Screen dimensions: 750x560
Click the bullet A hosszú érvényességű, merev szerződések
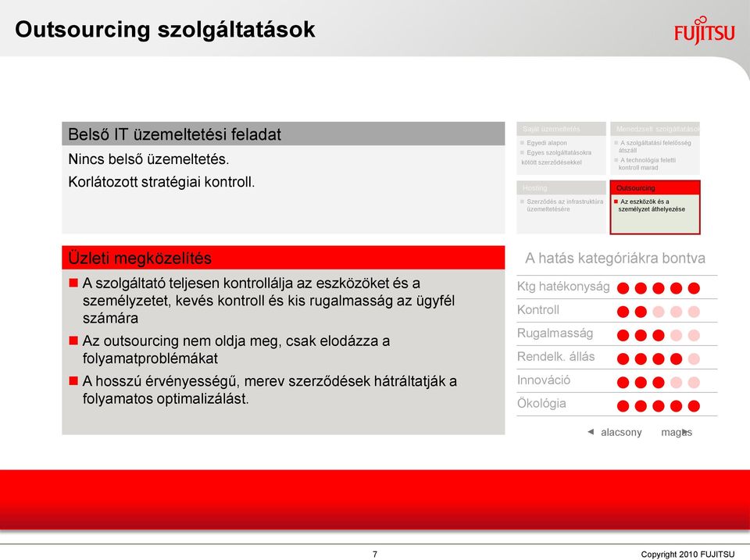(x=270, y=390)
